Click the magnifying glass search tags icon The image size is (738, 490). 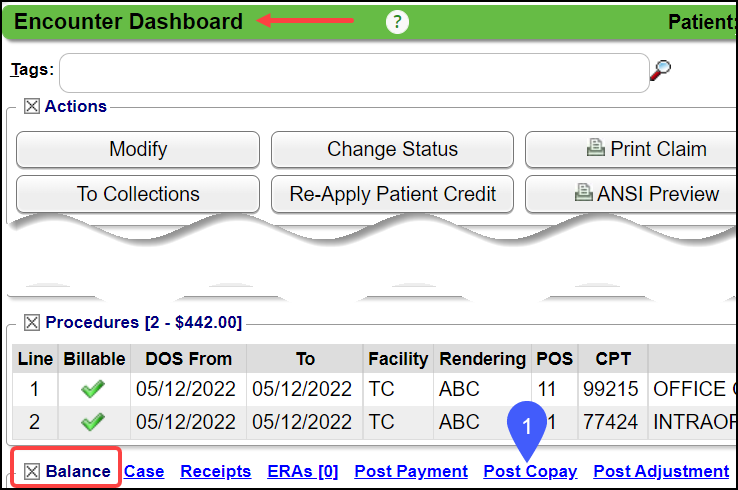(660, 70)
